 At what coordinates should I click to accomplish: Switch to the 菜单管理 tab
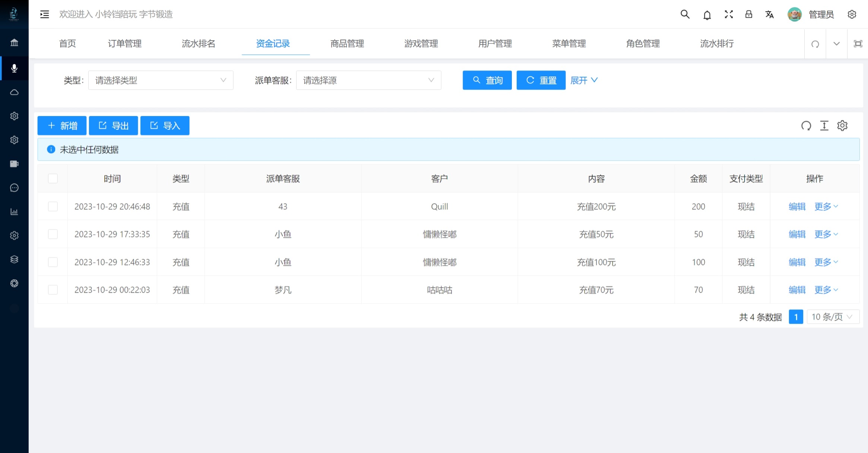coord(569,44)
